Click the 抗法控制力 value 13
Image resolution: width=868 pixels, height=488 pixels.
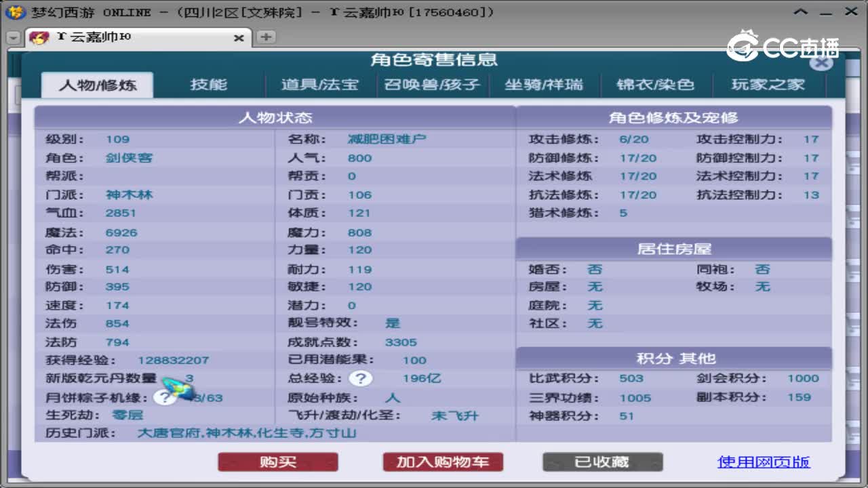pyautogui.click(x=811, y=195)
